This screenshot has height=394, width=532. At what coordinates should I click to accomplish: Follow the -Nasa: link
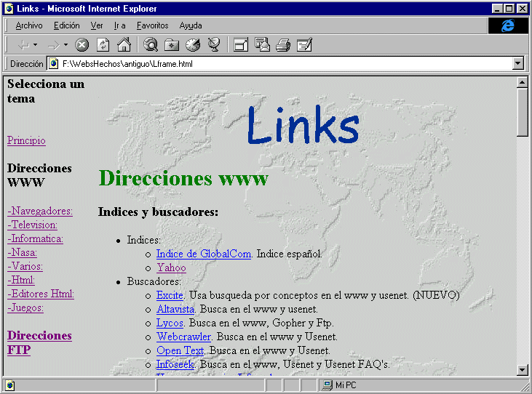(x=22, y=252)
